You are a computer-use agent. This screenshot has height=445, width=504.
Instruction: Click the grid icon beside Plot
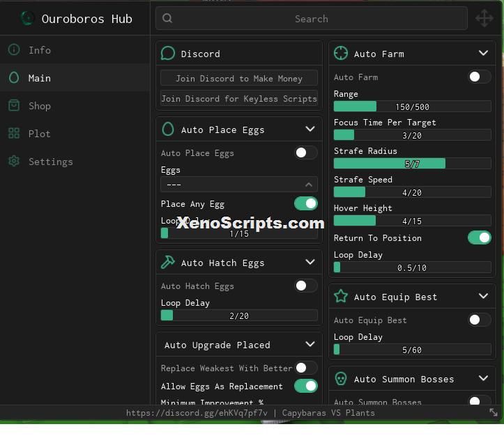[14, 133]
